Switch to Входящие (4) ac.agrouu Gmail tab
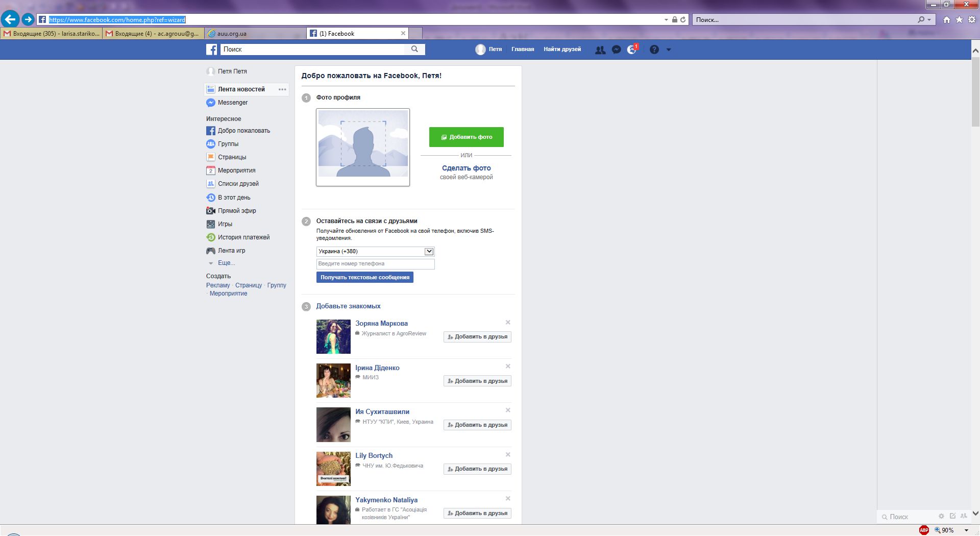The width and height of the screenshot is (980, 536). pyautogui.click(x=153, y=34)
